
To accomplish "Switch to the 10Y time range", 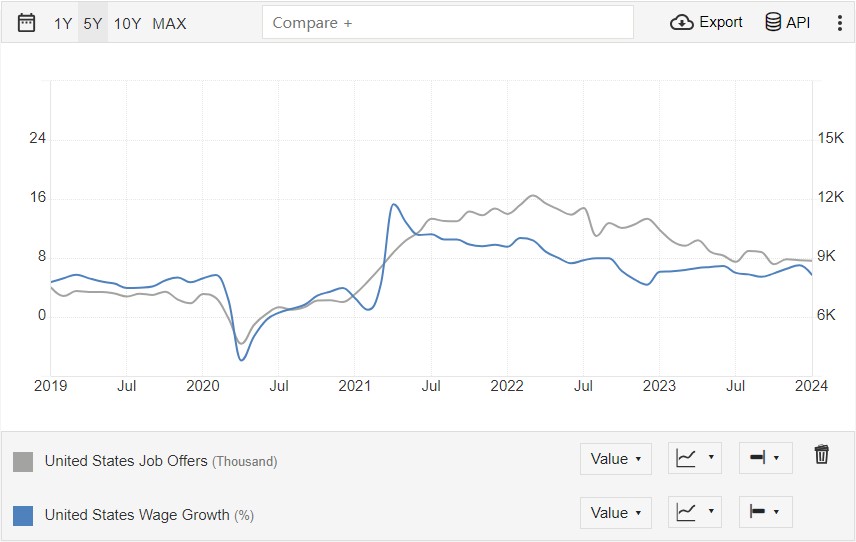I will pos(127,23).
